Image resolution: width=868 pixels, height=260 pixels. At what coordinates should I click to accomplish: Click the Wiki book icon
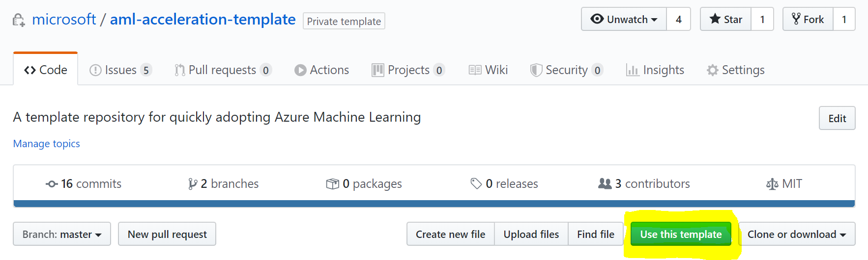click(475, 70)
